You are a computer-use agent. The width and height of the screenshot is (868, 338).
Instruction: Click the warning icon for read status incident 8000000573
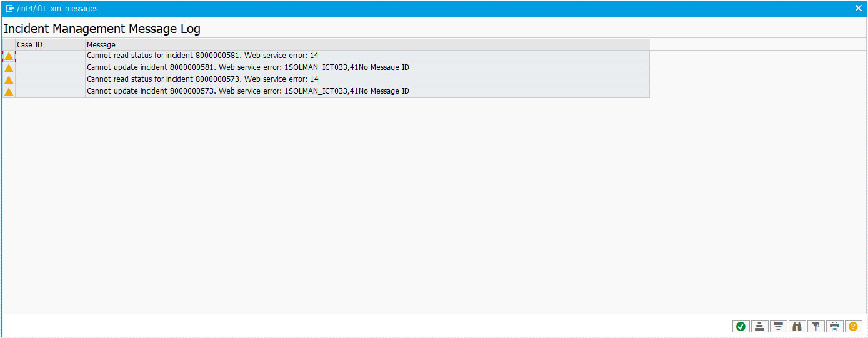point(9,80)
